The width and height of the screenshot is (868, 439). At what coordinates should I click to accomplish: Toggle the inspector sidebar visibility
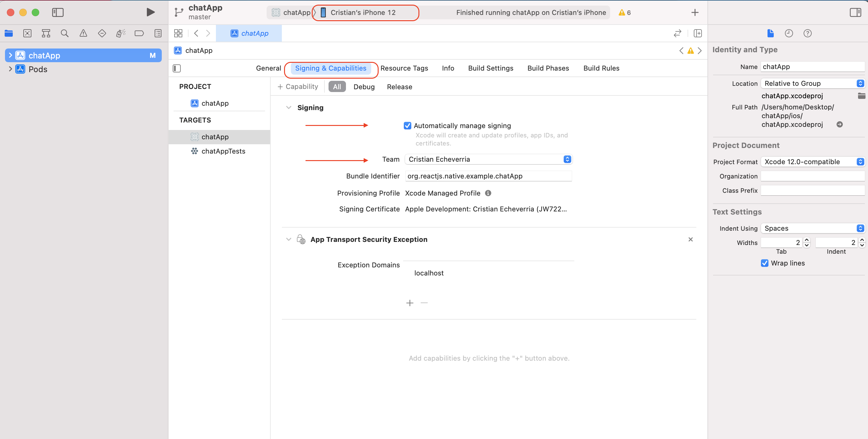tap(855, 12)
